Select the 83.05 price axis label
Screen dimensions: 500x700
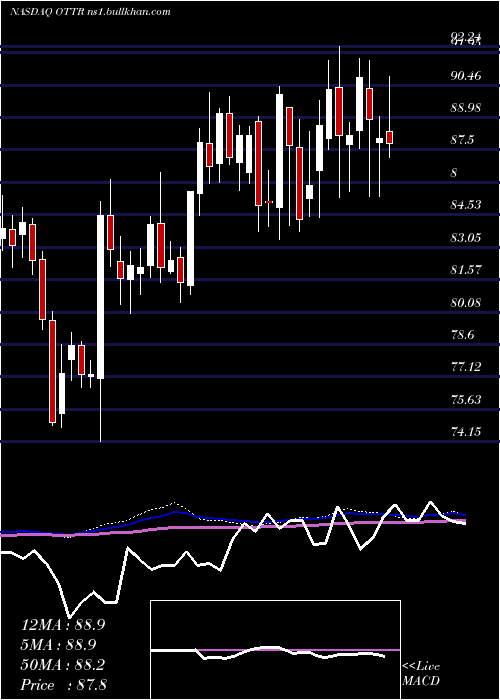point(466,238)
